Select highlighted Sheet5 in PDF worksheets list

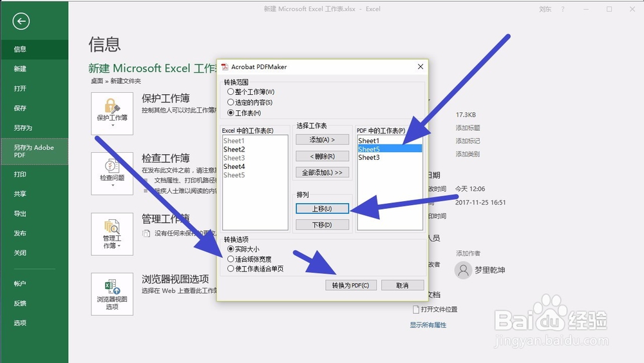click(x=390, y=149)
